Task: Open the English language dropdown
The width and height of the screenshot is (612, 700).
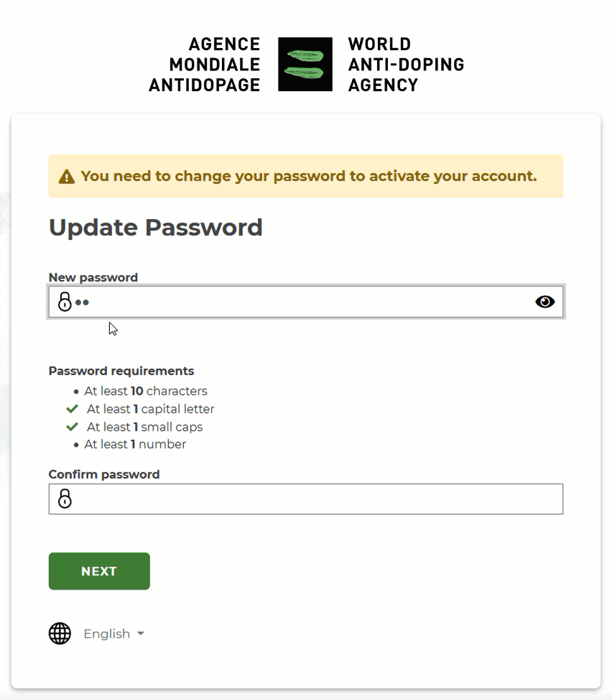Action: 114,633
